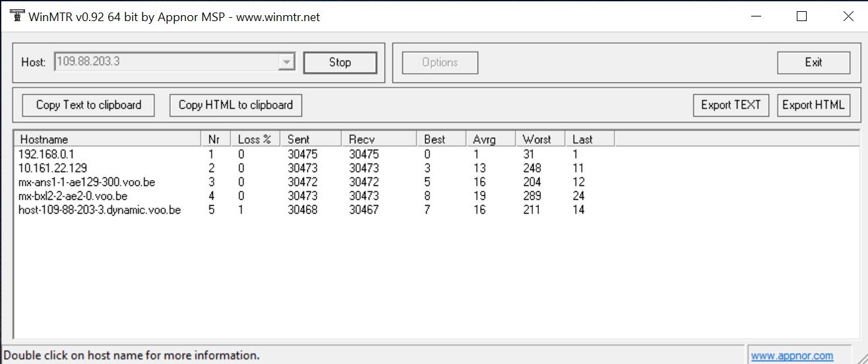Viewport: 868px width, 364px height.
Task: Select mx-bxl2-2-ae2-0.voo.be host row
Action: tap(315, 196)
